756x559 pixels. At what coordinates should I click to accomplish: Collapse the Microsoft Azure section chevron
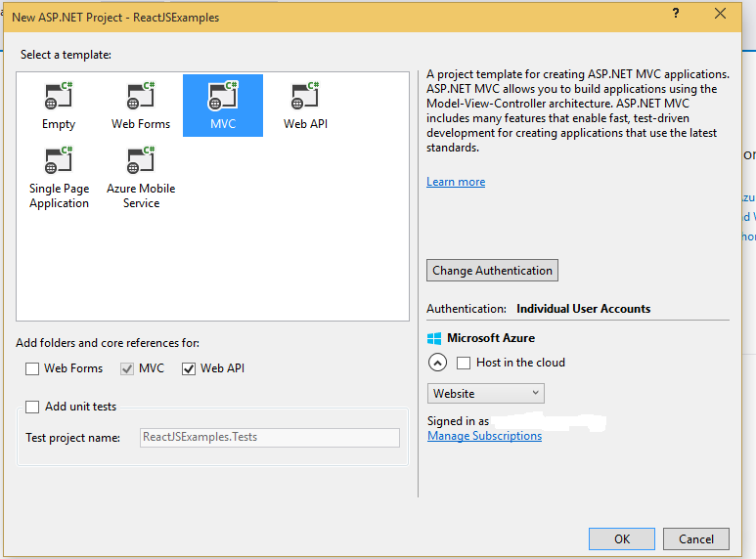[x=437, y=363]
